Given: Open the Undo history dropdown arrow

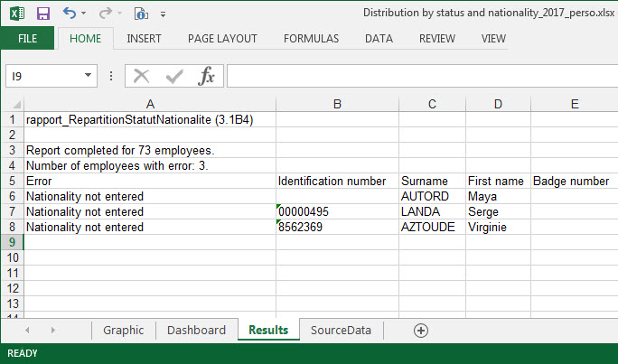Looking at the screenshot, I should [84, 14].
